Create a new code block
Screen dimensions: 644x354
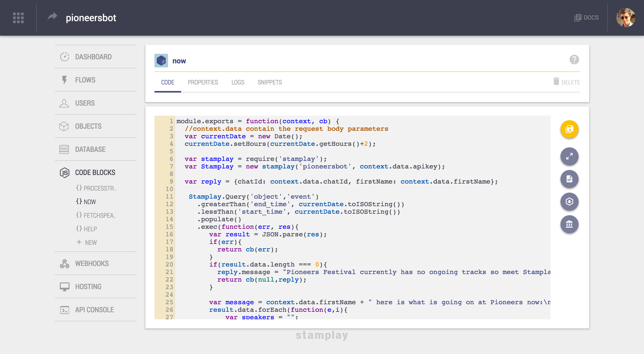[x=87, y=242]
